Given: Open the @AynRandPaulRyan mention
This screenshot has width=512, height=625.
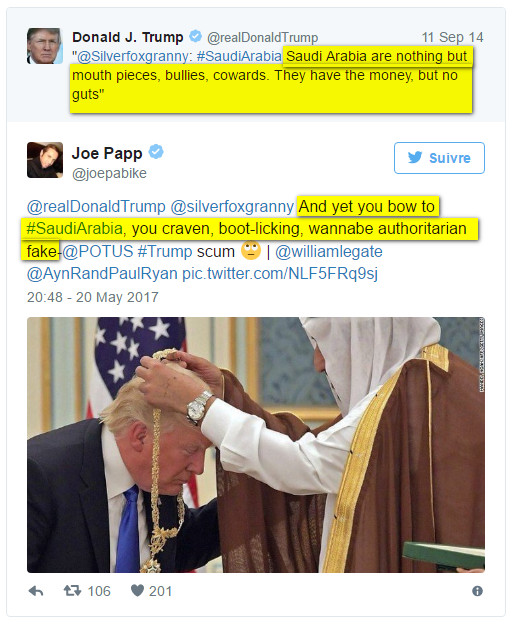Looking at the screenshot, I should coord(102,274).
